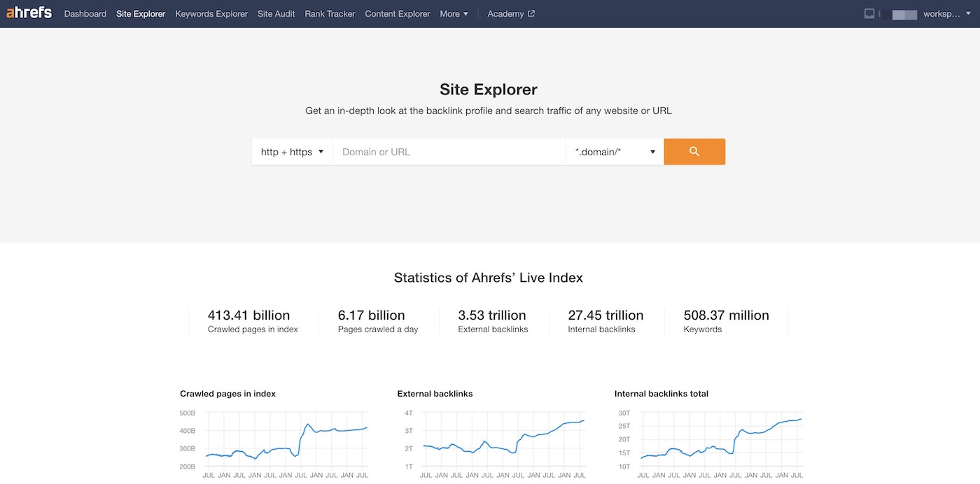Click the Internal backlinks total chart title
Viewport: 980px width, 484px height.
coord(661,394)
